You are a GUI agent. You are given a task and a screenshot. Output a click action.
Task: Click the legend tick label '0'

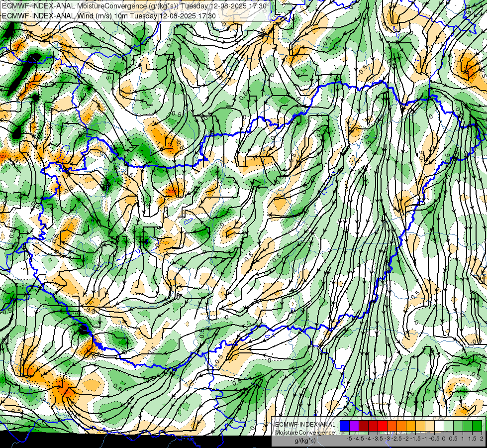(x=444, y=439)
